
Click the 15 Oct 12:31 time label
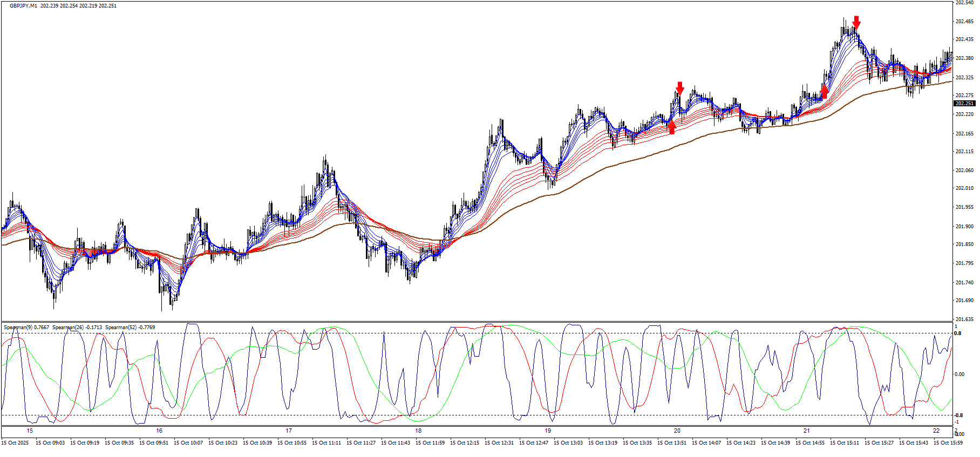coord(499,443)
